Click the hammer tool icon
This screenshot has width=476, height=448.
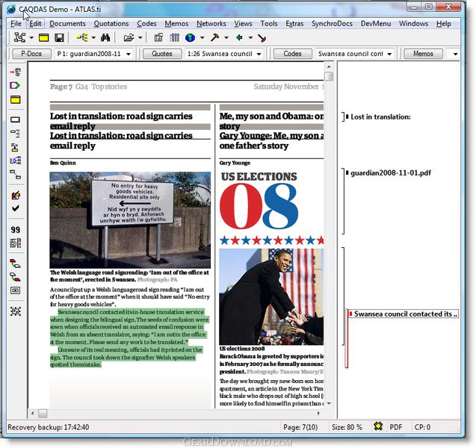[215, 37]
